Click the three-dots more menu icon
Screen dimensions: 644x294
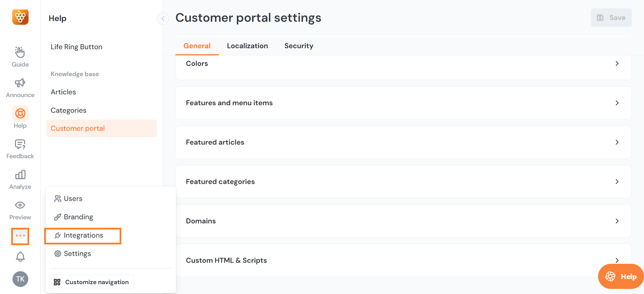[20, 236]
